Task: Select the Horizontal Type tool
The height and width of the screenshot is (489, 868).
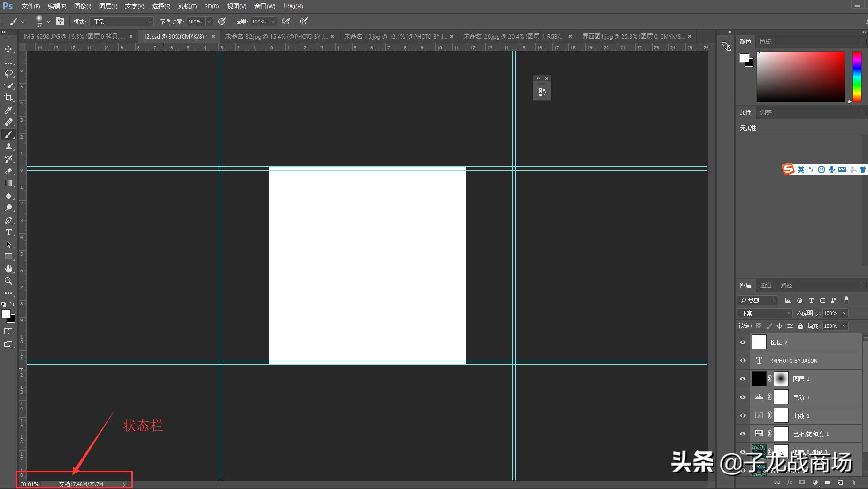Action: point(8,232)
